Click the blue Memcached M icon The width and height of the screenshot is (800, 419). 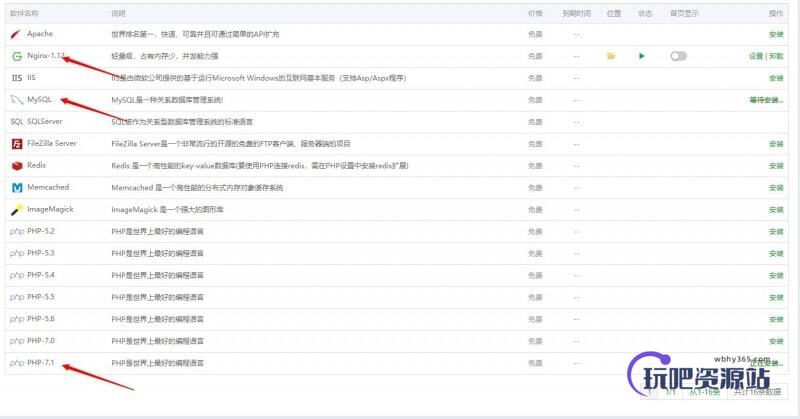17,188
